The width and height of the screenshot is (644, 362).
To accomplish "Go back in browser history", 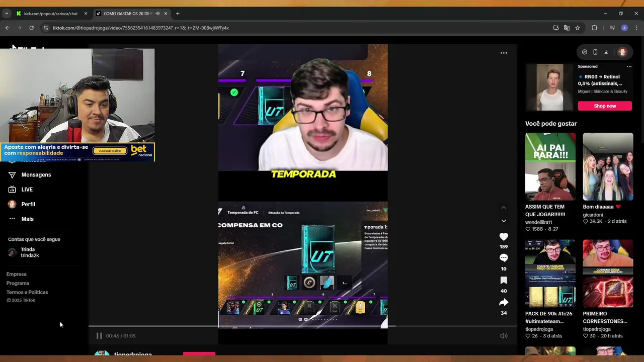I will click(7, 28).
